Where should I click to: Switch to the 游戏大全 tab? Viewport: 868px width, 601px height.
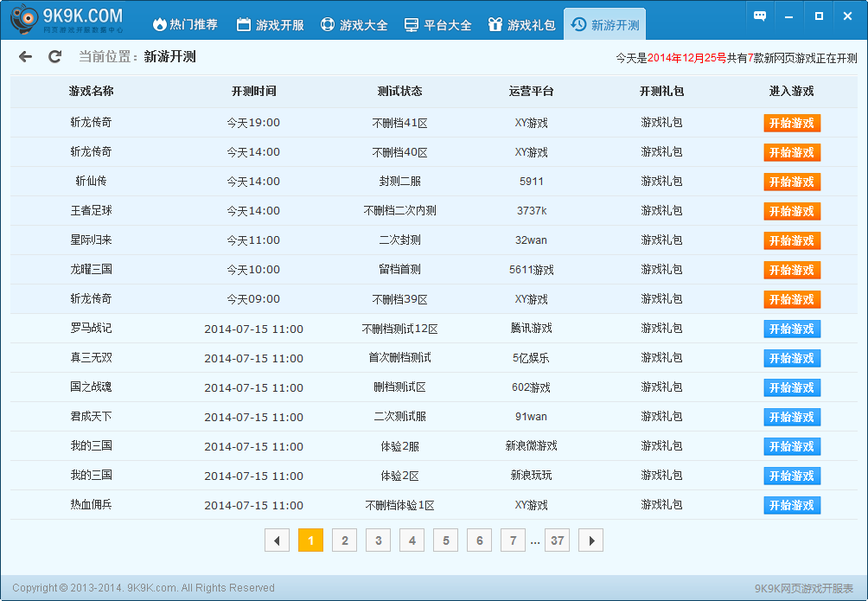(x=354, y=25)
